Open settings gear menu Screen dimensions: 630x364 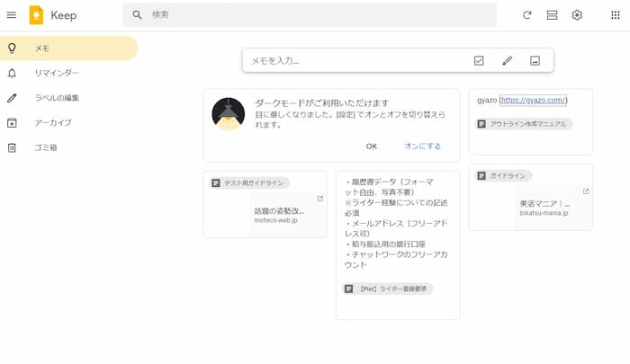tap(577, 15)
